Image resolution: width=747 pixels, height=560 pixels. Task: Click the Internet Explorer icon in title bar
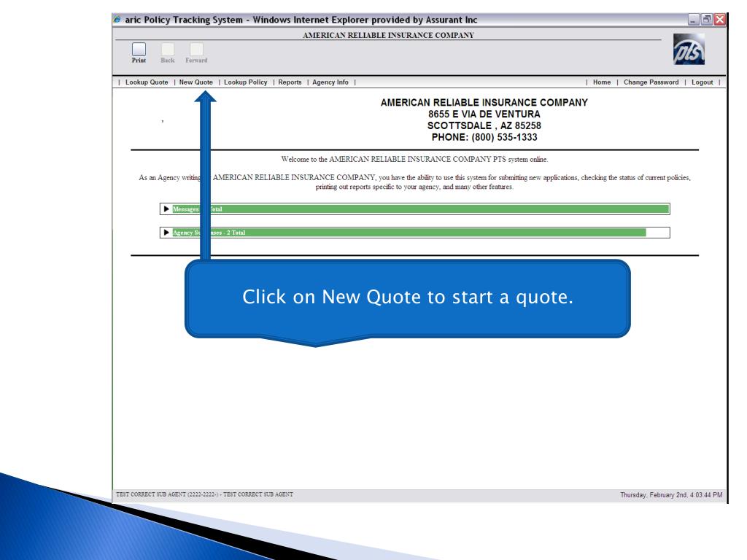coord(117,20)
